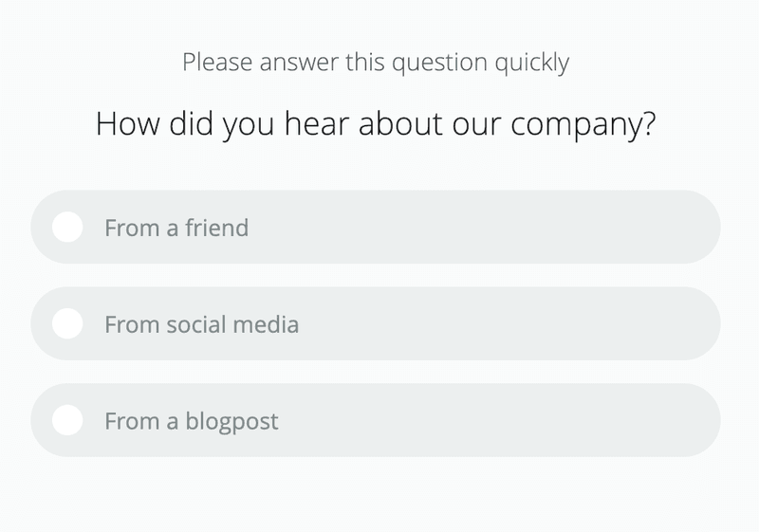Click the "How did you hear" question heading
The height and width of the screenshot is (532, 759).
(376, 125)
